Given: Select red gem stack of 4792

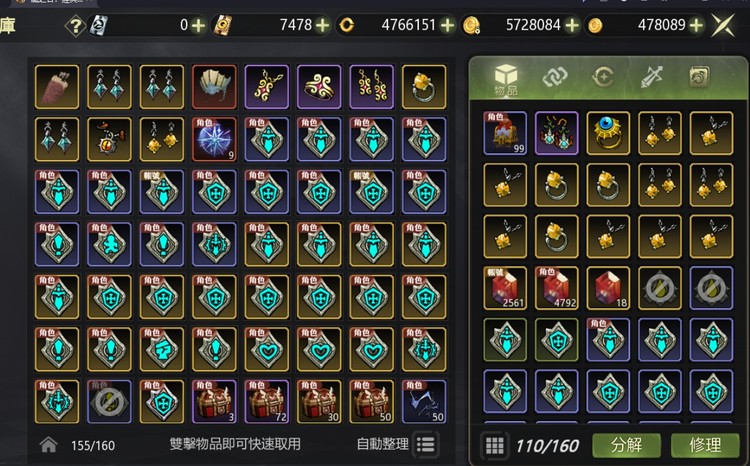Looking at the screenshot, I should (x=557, y=288).
